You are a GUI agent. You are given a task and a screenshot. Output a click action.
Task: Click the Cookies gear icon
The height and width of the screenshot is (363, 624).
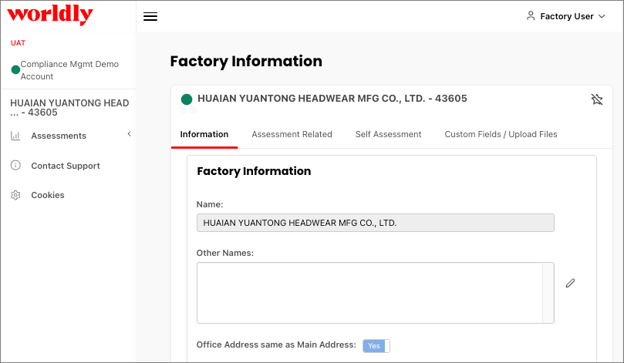click(16, 195)
